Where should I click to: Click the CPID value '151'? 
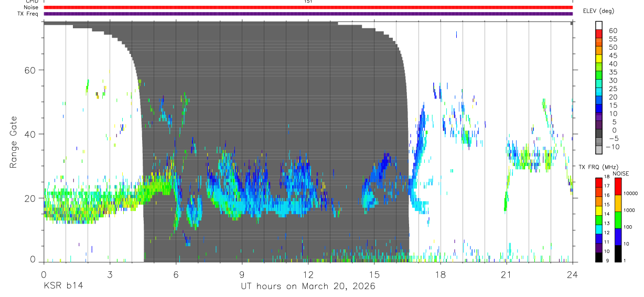pos(308,2)
